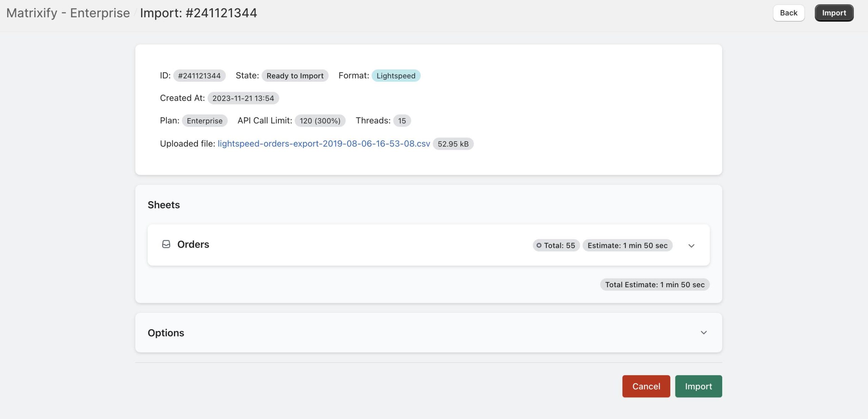The image size is (868, 419).
Task: Open the lightspeed-orders-export CSV file link
Action: pyautogui.click(x=323, y=144)
